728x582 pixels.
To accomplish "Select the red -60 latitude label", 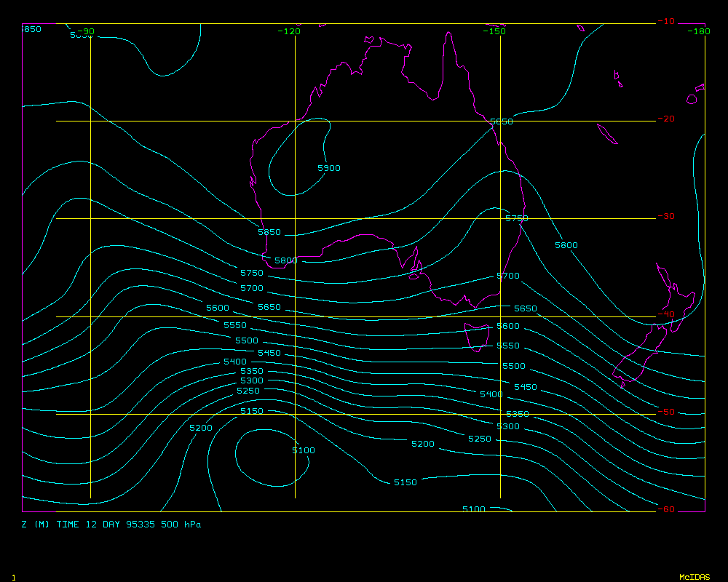I will [x=665, y=509].
